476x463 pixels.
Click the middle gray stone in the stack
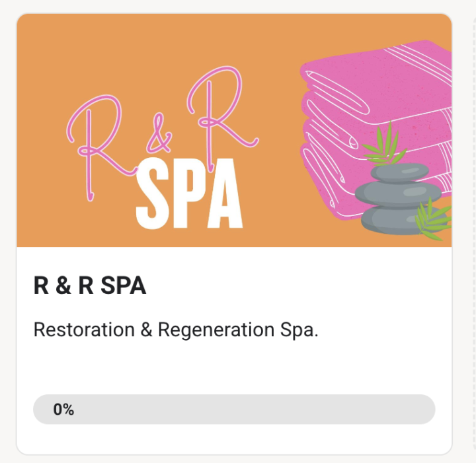coord(398,194)
